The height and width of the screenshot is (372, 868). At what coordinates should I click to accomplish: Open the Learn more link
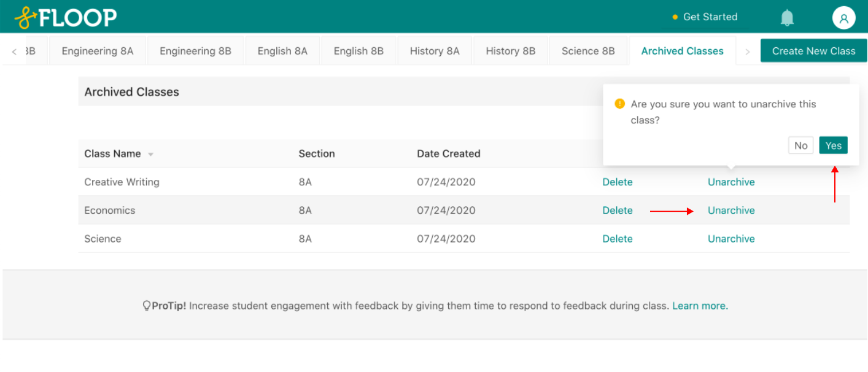[700, 306]
